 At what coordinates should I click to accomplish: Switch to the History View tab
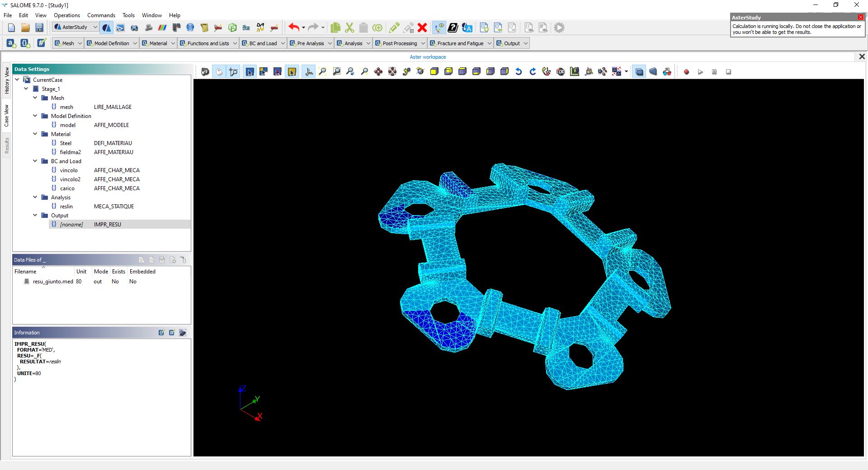pos(7,80)
